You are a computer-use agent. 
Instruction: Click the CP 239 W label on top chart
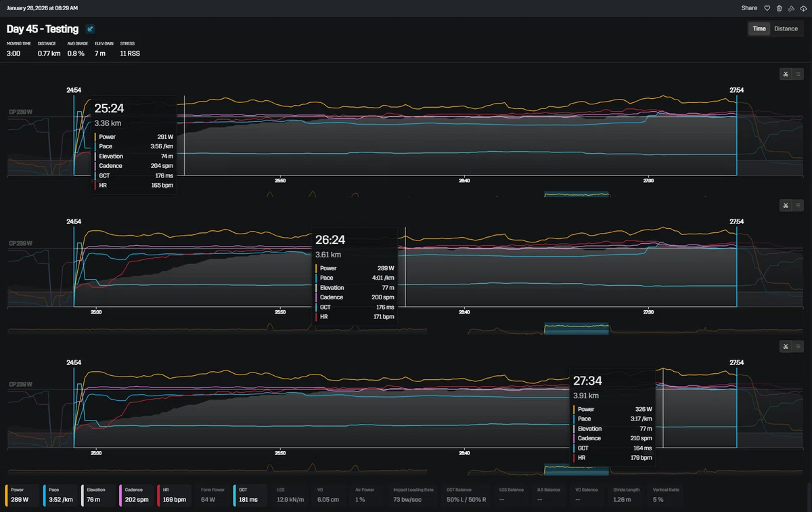click(20, 112)
